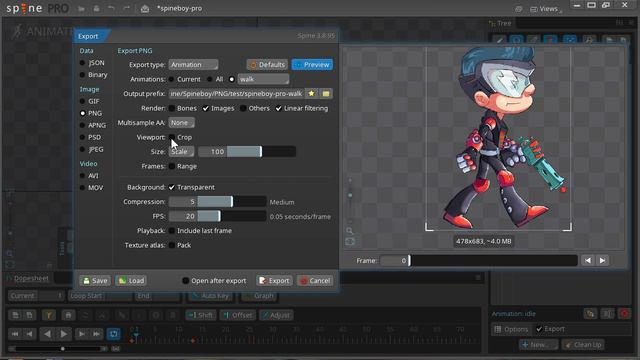Select the Binary data export format

click(93, 75)
